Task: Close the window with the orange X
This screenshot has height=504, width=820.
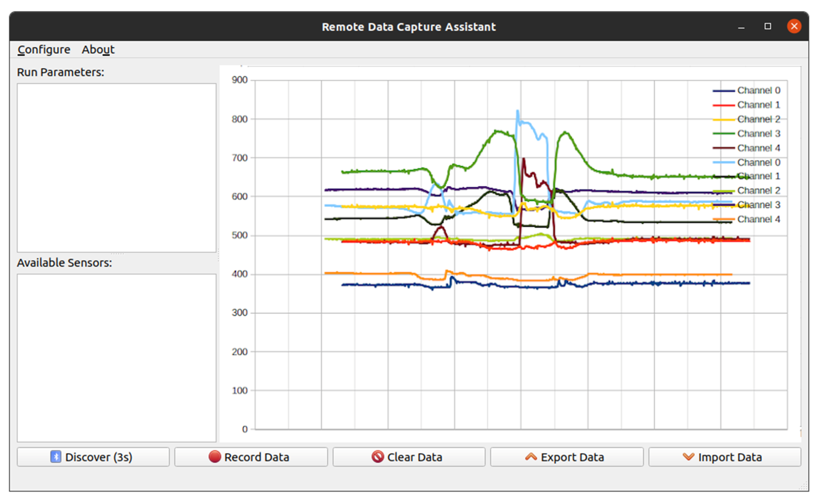Action: click(794, 26)
